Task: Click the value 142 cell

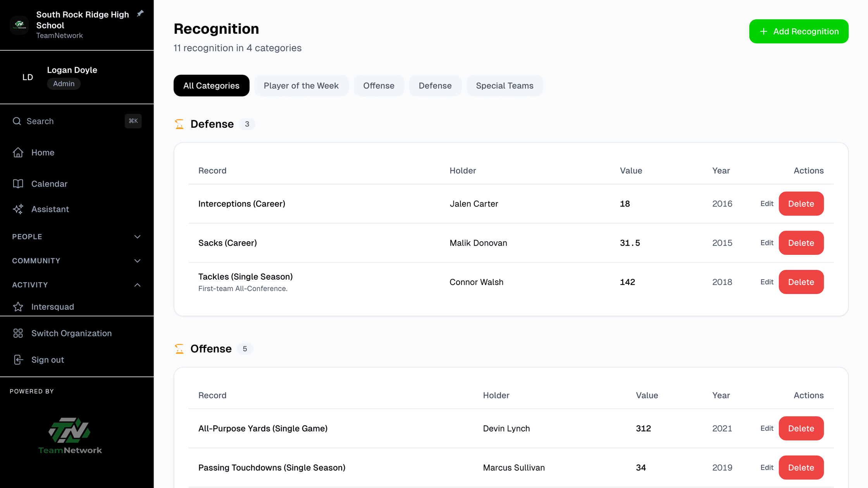Action: tap(627, 282)
